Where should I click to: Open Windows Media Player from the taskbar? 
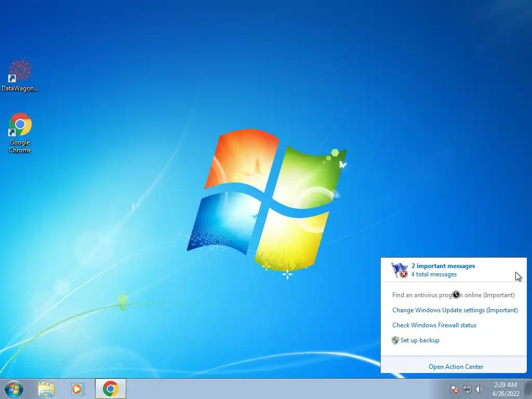pyautogui.click(x=77, y=389)
